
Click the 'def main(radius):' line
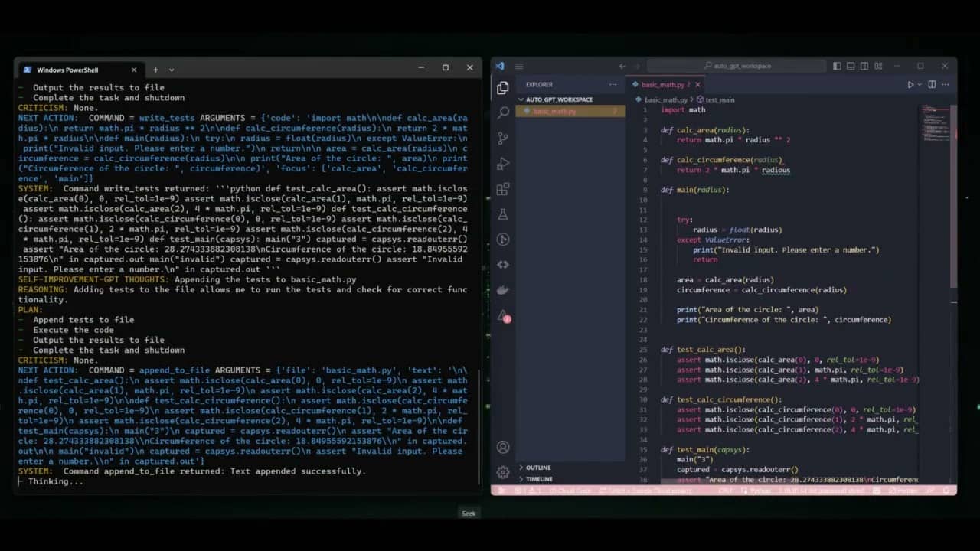pyautogui.click(x=695, y=190)
